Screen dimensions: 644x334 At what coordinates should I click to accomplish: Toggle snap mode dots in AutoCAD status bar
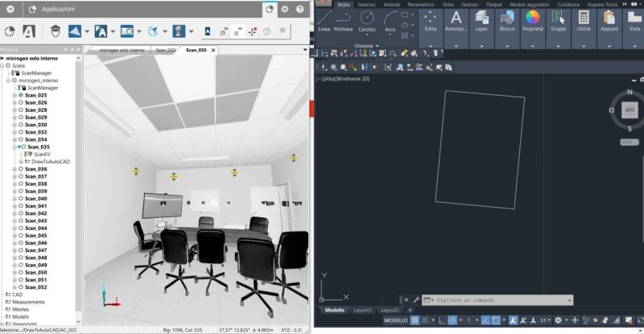(x=425, y=320)
